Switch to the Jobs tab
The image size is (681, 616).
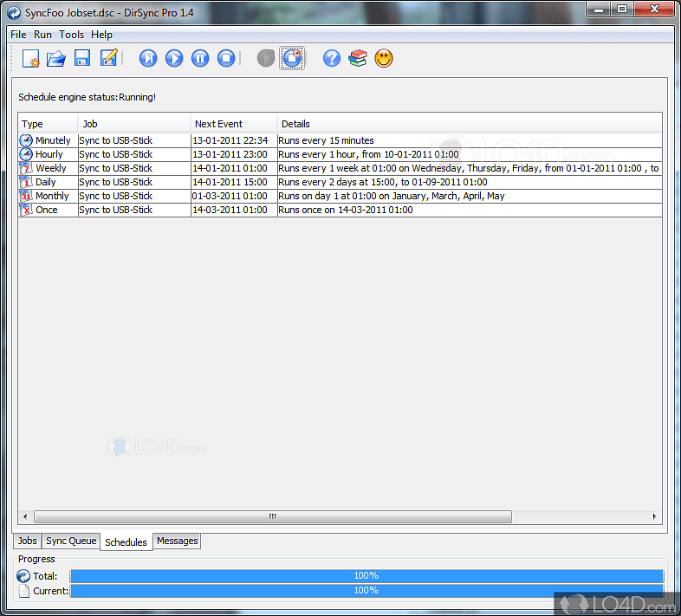27,541
